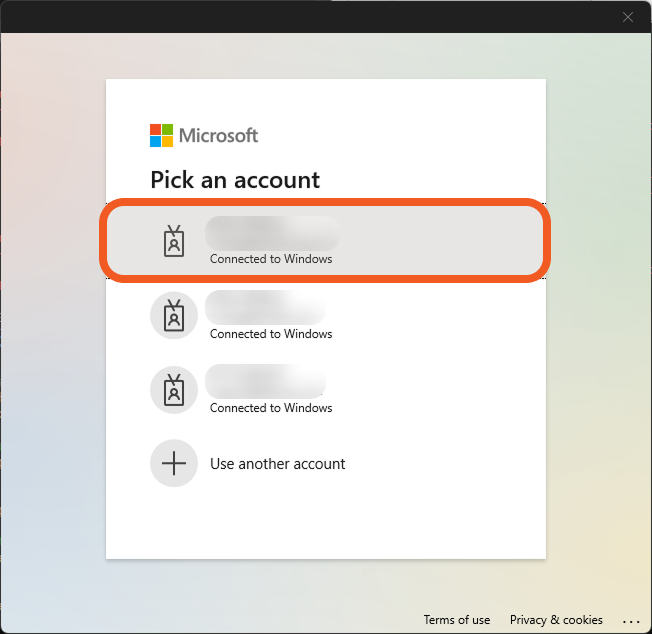Screen dimensions: 652x634
Task: Click the Microsoft four-color logo
Action: pos(161,135)
